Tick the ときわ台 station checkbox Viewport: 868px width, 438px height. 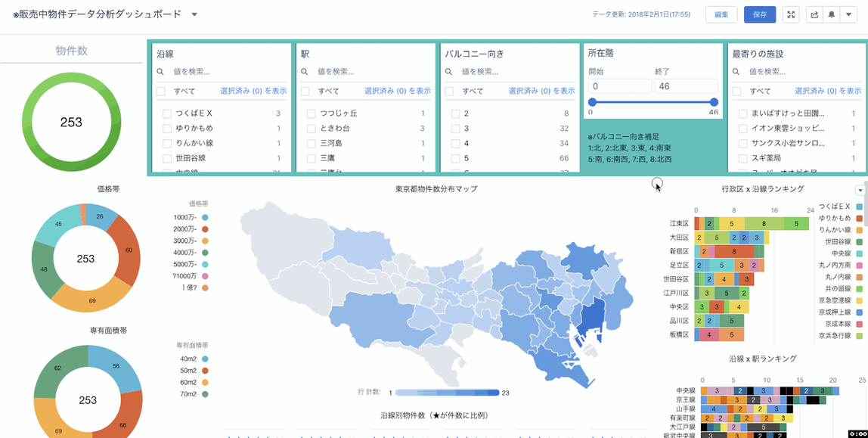click(311, 129)
